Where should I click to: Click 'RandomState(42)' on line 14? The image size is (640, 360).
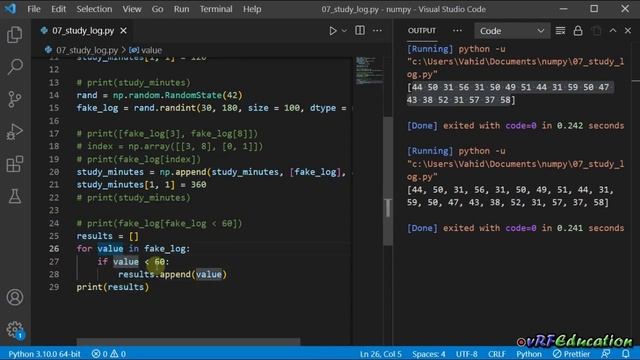(204, 95)
